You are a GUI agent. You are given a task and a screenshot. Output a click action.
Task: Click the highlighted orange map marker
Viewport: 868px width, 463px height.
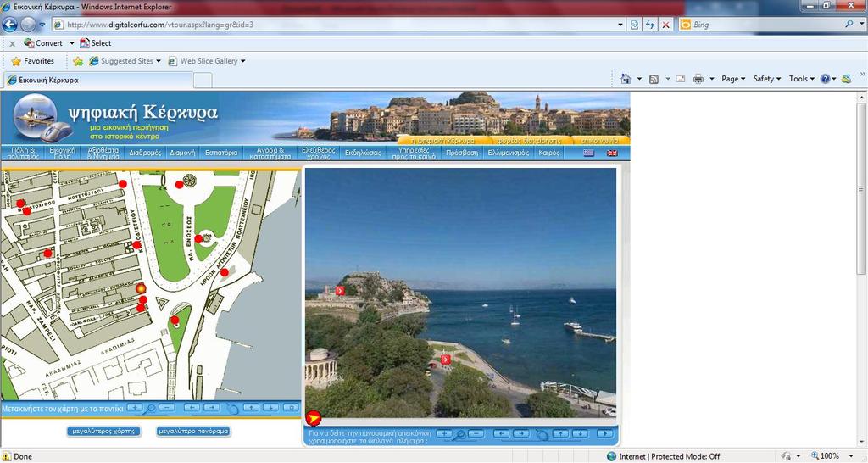(x=141, y=288)
